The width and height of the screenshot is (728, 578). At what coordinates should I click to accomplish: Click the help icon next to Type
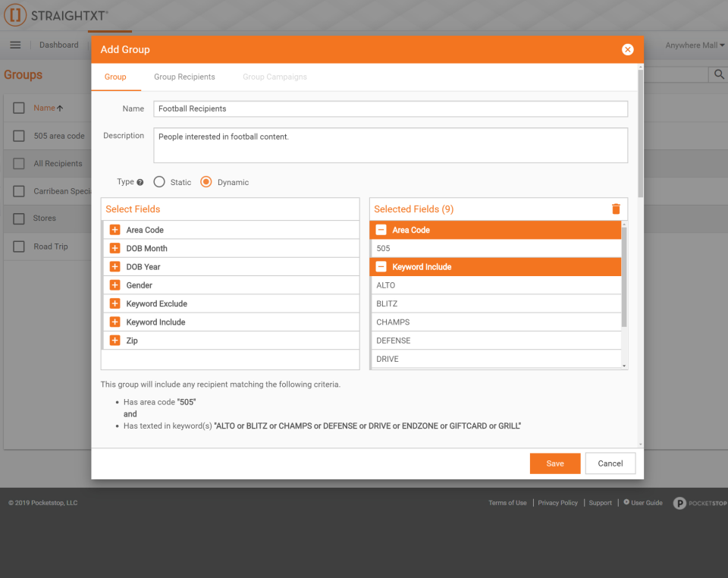(141, 182)
